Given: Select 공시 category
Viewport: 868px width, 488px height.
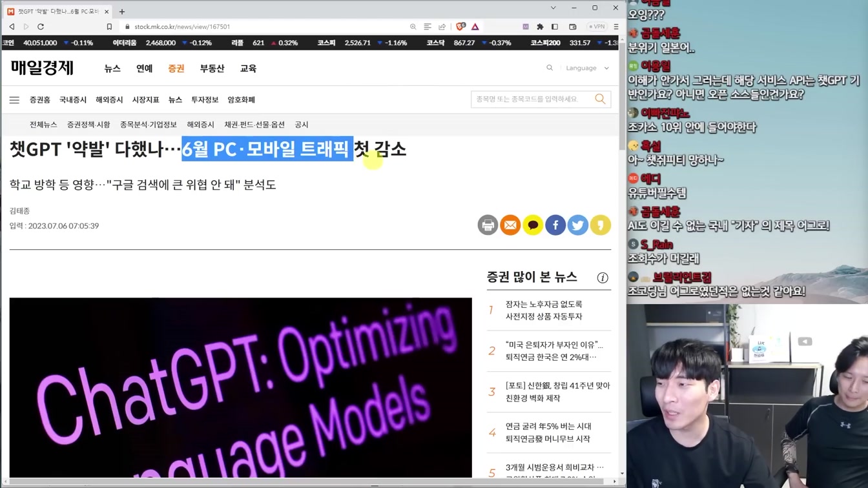Looking at the screenshot, I should pos(302,125).
